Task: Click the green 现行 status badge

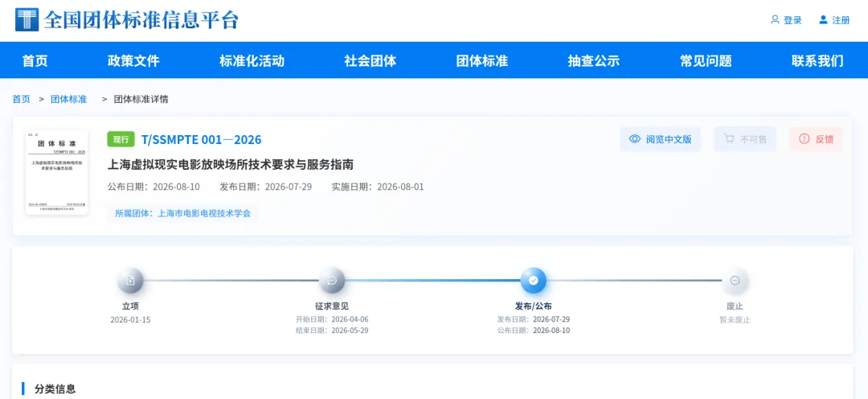Action: [x=121, y=139]
